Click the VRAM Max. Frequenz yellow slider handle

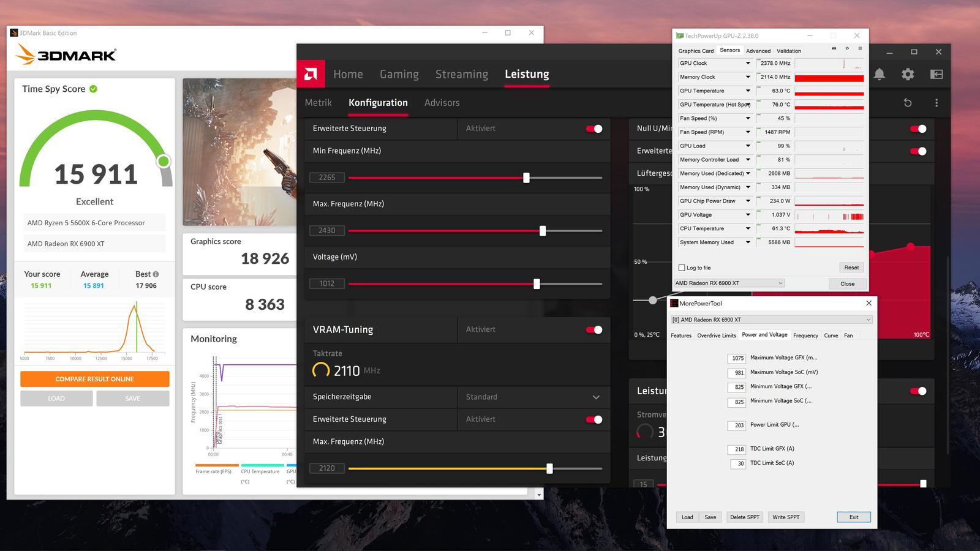click(x=549, y=468)
